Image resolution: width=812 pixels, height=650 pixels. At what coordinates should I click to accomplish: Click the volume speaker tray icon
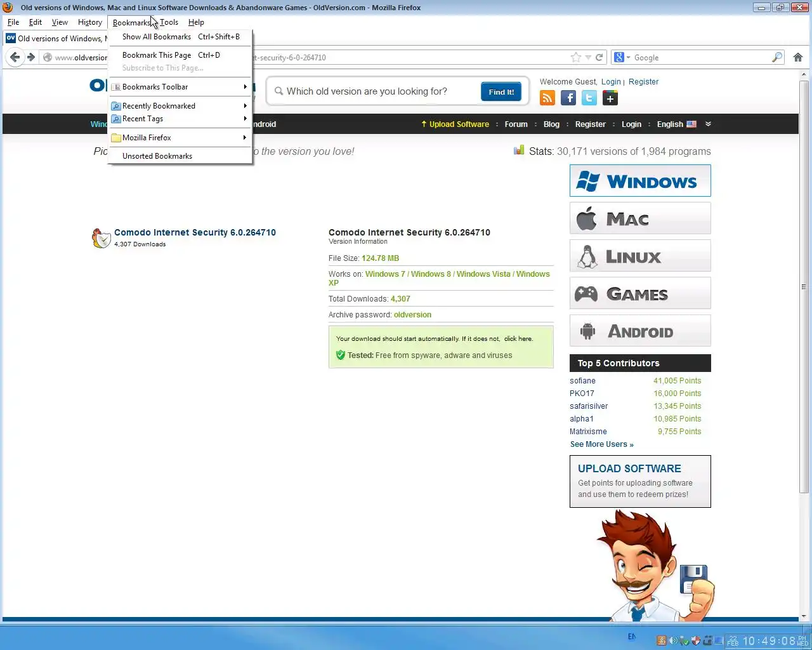(673, 640)
